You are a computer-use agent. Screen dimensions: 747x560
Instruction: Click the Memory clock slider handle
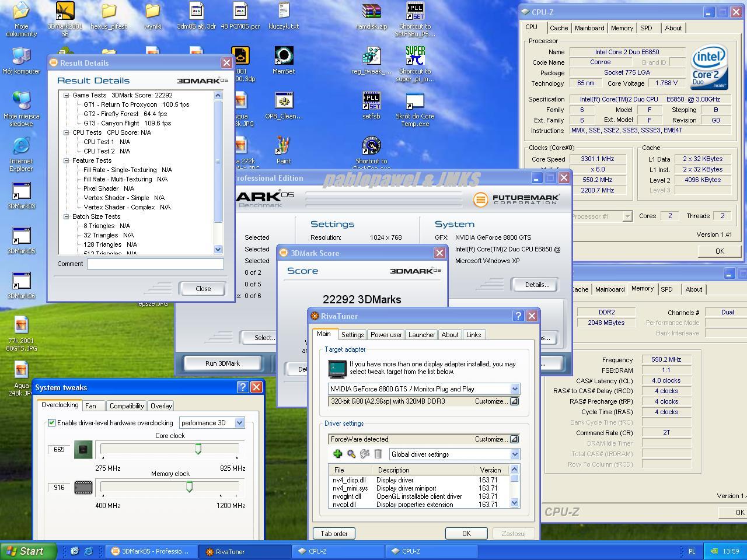click(189, 487)
